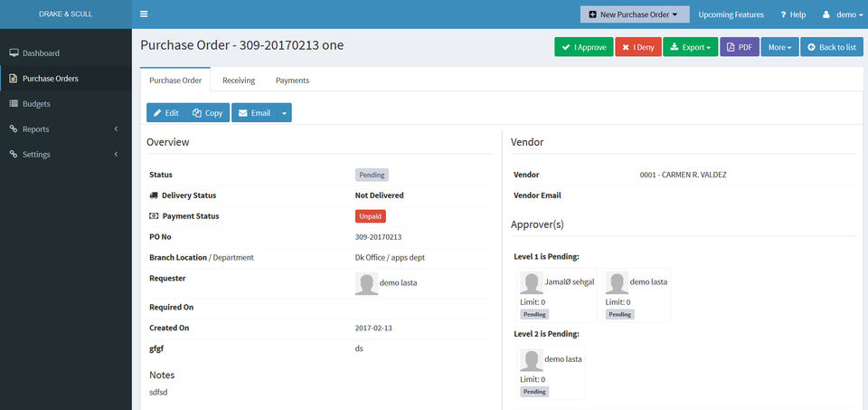Expand the Reports sidebar submenu
This screenshot has height=410, width=868.
click(117, 129)
